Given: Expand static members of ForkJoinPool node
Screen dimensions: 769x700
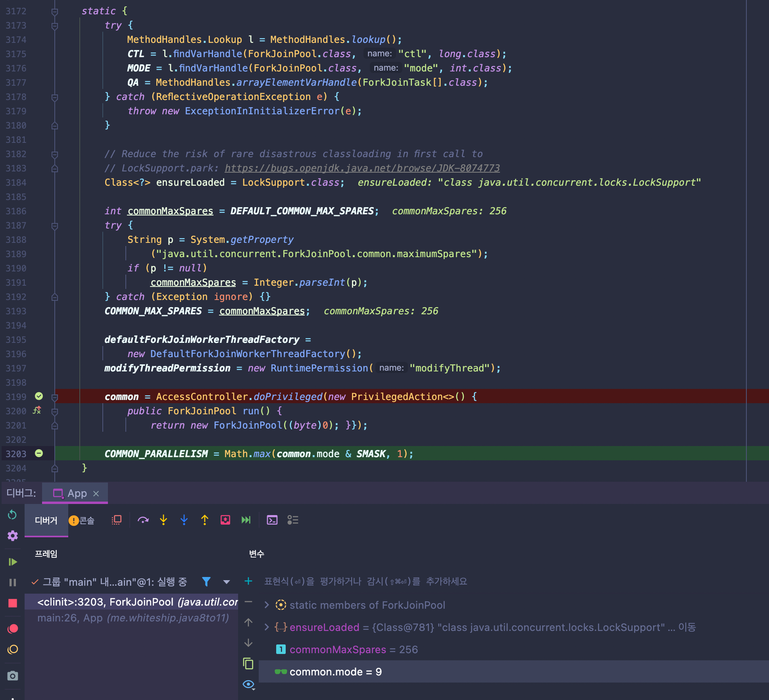Looking at the screenshot, I should coord(267,605).
